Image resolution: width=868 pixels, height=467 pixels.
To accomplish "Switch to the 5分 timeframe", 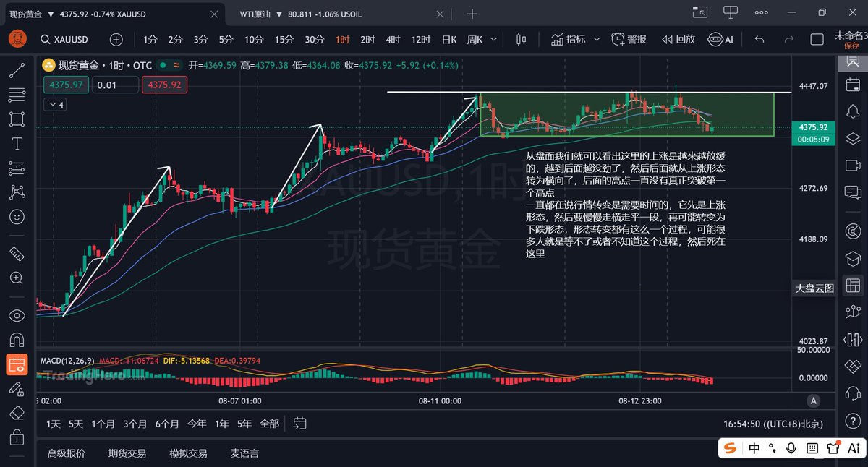I will pyautogui.click(x=226, y=40).
